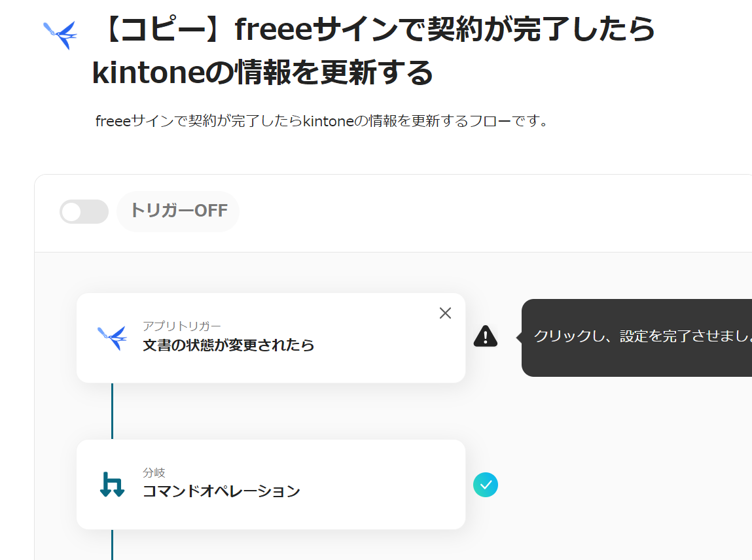This screenshot has height=560, width=752.
Task: Open the コマンドオペレーション step
Action: pyautogui.click(x=221, y=491)
